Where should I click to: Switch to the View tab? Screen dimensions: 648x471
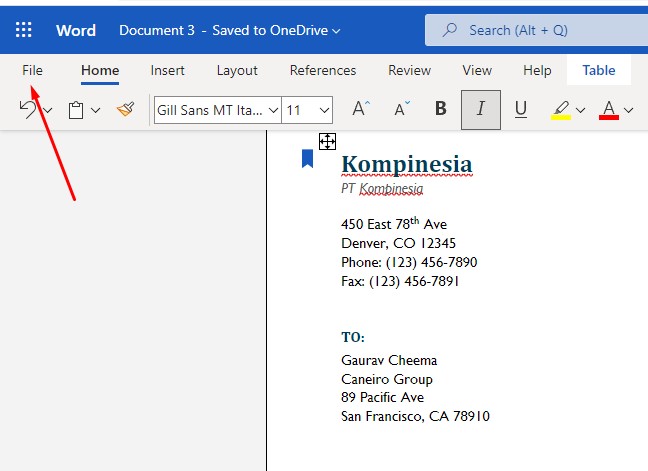coord(477,70)
